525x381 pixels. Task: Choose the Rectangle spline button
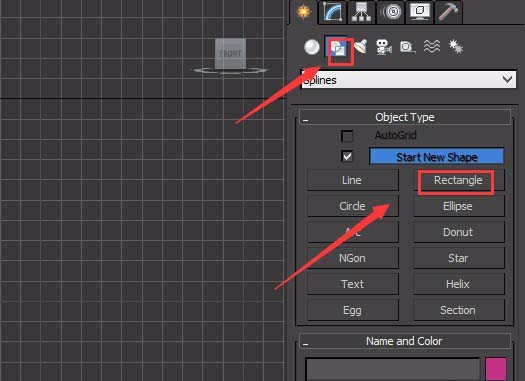tap(459, 180)
